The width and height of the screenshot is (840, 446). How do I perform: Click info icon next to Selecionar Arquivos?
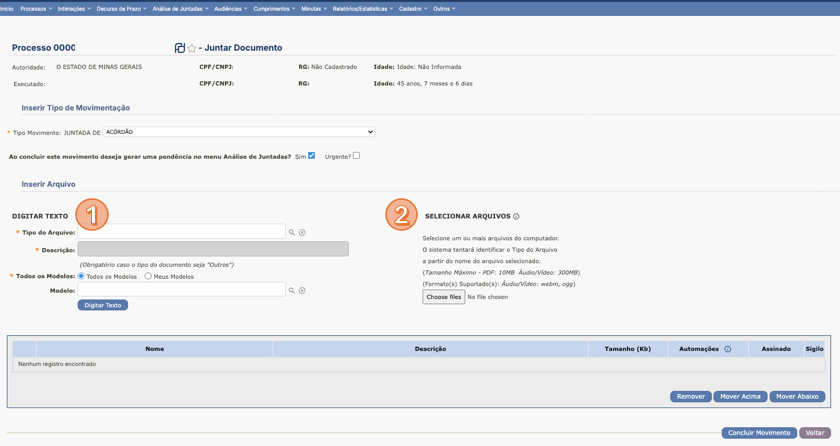516,216
